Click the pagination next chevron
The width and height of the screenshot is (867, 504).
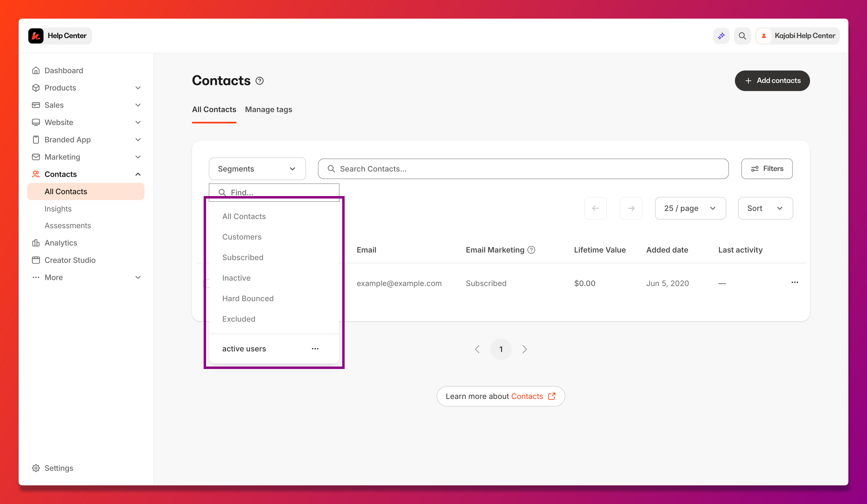(525, 349)
